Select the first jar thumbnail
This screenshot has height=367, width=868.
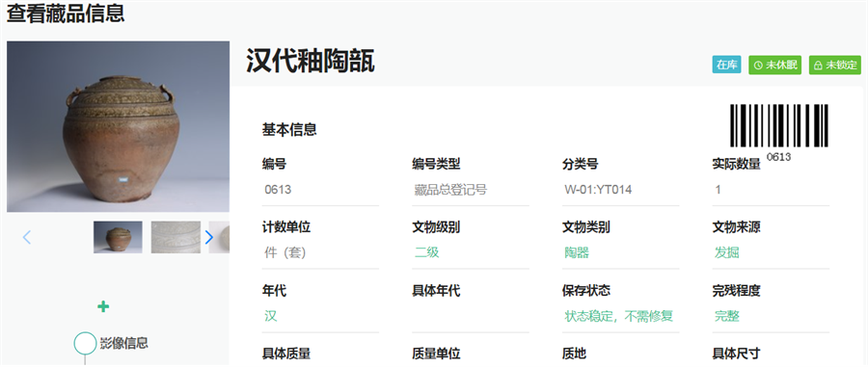tap(118, 238)
